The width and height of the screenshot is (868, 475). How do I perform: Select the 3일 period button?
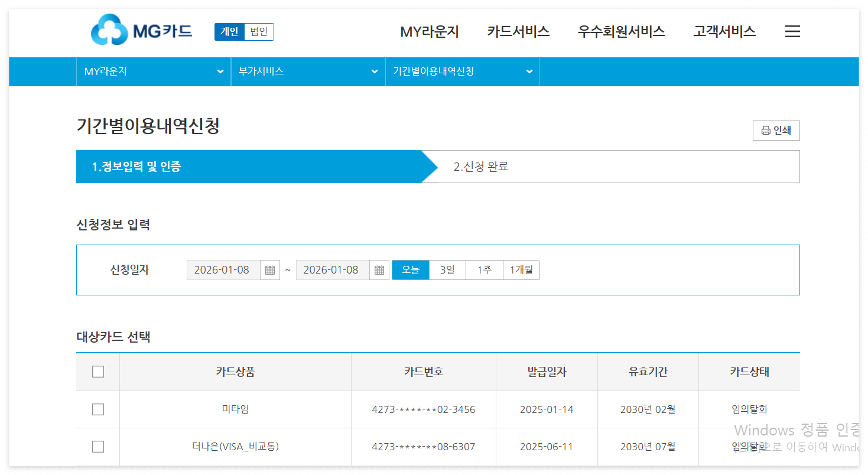pyautogui.click(x=447, y=270)
